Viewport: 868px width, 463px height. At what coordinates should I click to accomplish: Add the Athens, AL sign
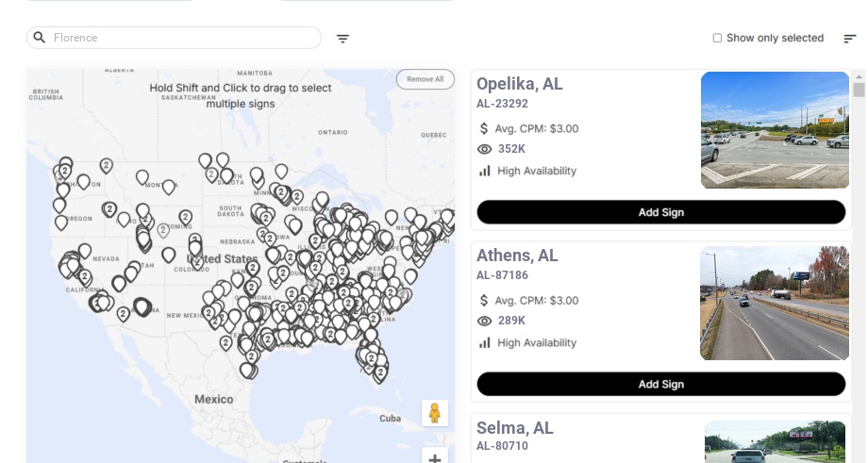[x=660, y=384]
